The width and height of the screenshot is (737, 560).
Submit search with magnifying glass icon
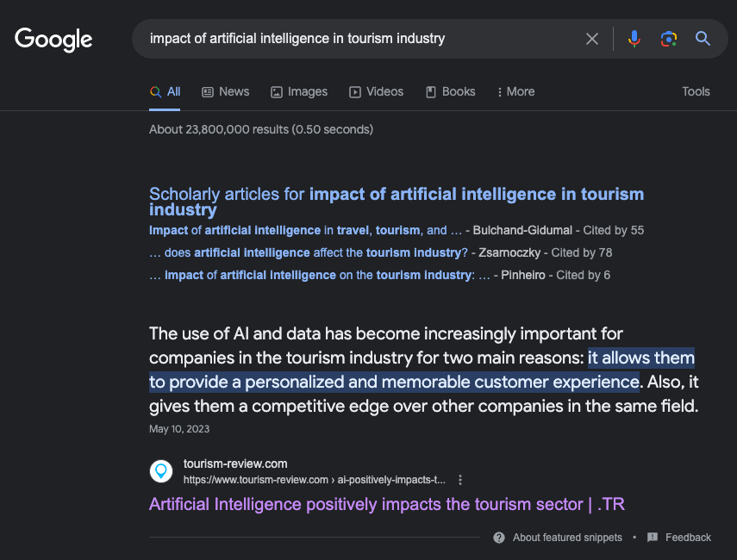point(703,39)
